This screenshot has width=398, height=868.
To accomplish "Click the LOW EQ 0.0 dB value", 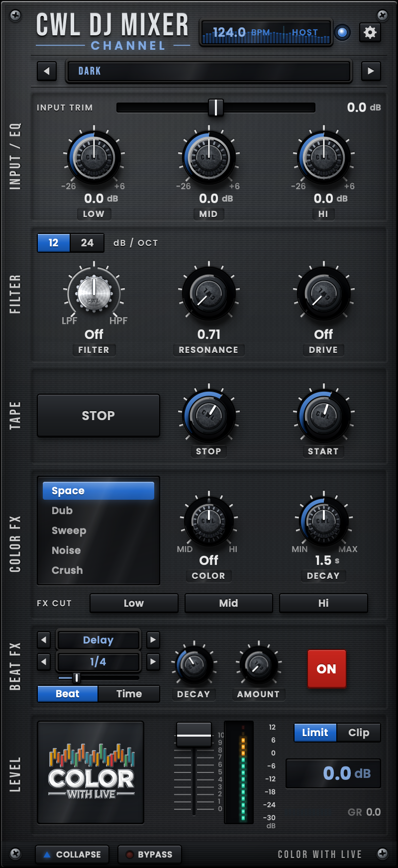I will (x=101, y=199).
